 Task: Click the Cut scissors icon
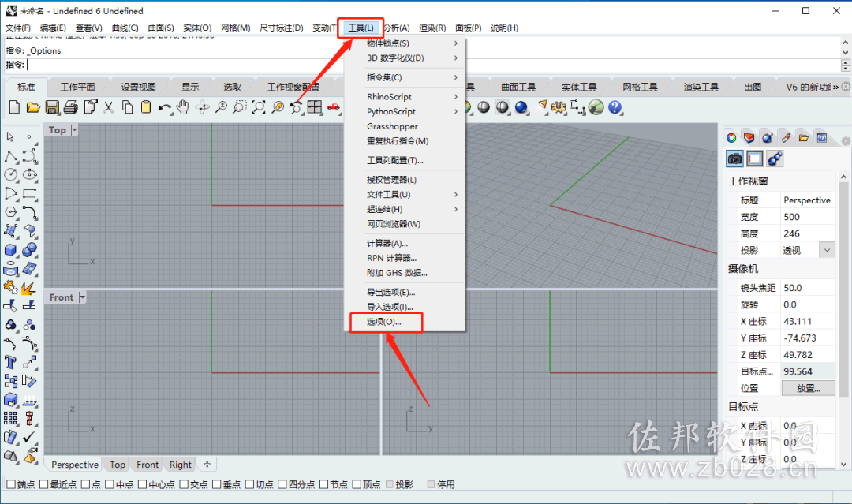(109, 107)
